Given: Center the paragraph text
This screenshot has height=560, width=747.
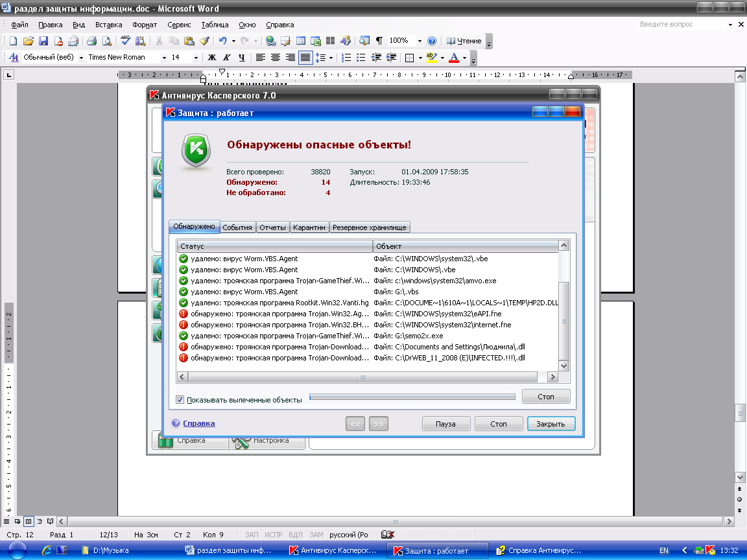Looking at the screenshot, I should 276,58.
